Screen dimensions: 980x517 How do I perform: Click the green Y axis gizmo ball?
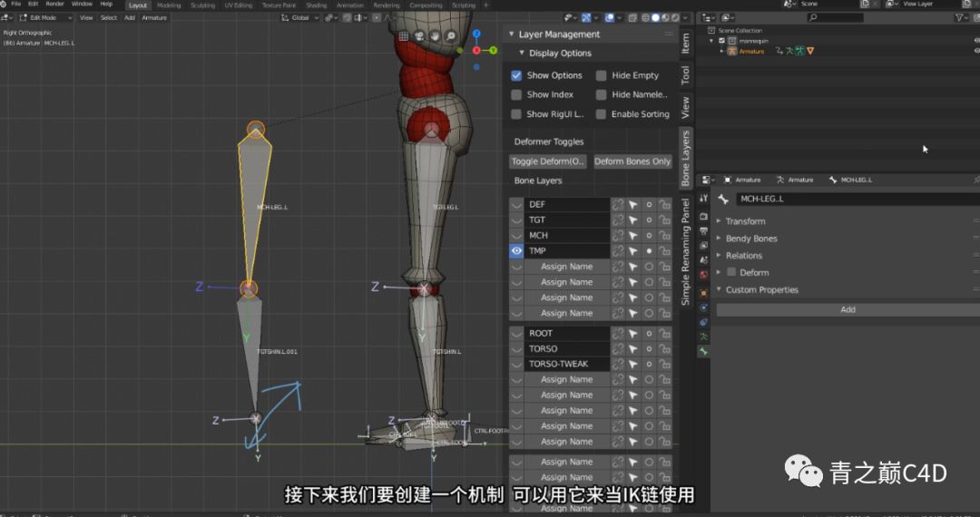[493, 50]
